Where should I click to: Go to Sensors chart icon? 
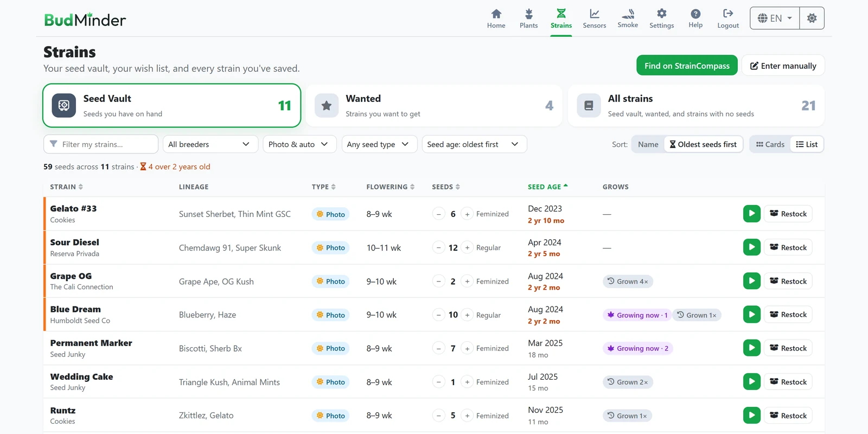(x=594, y=14)
